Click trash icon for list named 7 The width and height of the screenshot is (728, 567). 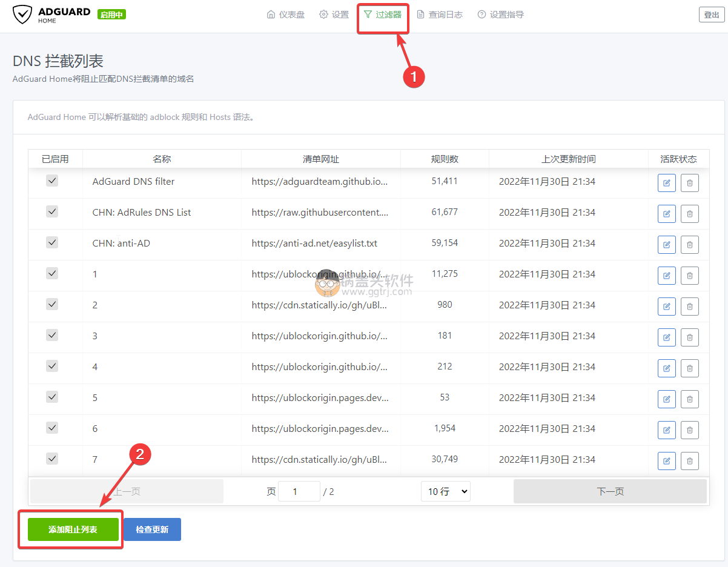click(690, 461)
